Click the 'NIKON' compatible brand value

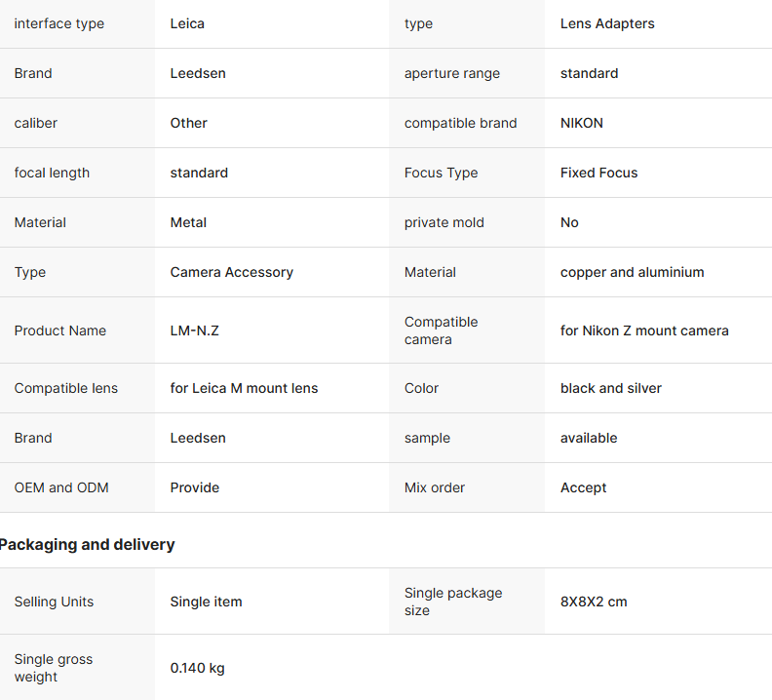pos(582,123)
